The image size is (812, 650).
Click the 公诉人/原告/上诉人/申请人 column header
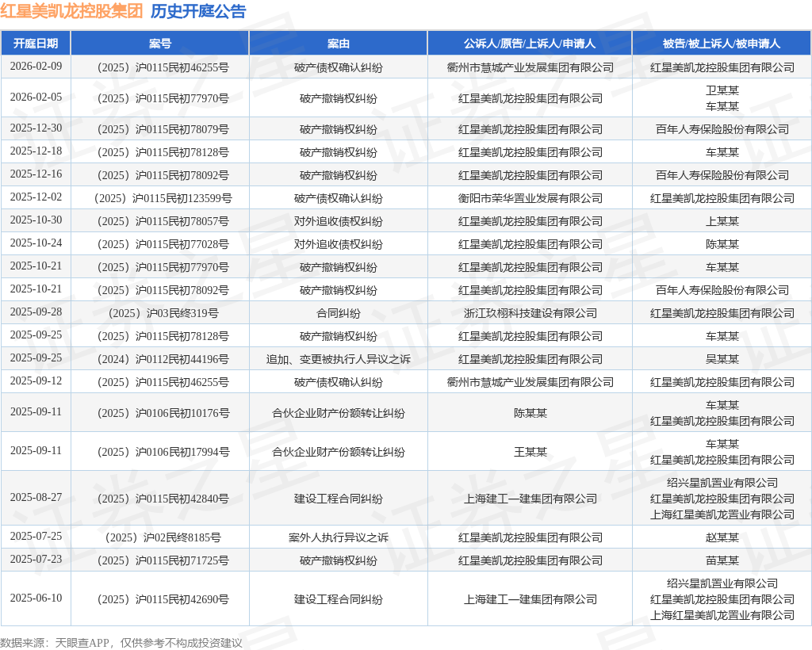(x=530, y=44)
